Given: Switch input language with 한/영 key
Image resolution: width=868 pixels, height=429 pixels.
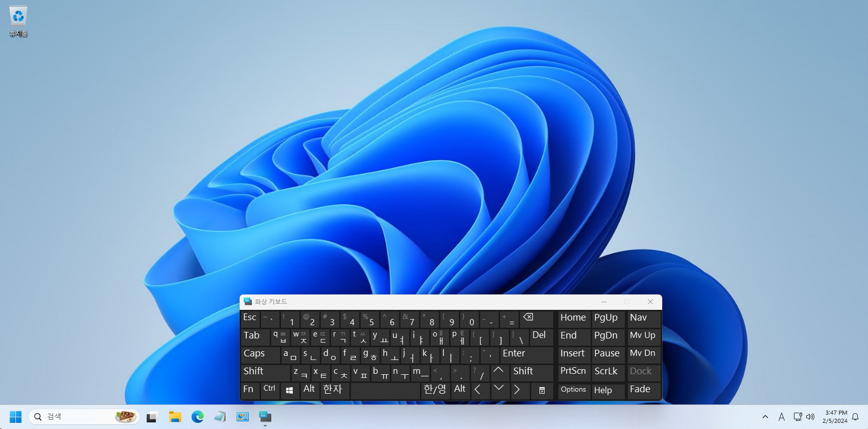Looking at the screenshot, I should [x=435, y=391].
